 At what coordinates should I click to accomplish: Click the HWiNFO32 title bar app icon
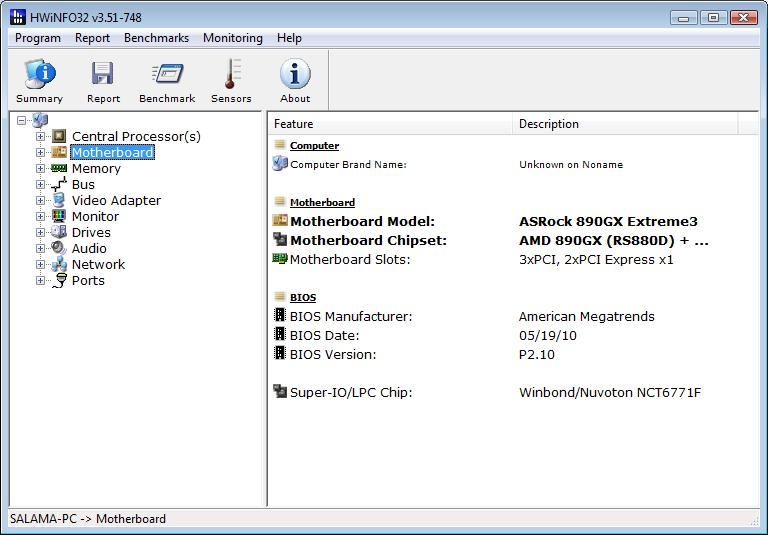pos(18,17)
